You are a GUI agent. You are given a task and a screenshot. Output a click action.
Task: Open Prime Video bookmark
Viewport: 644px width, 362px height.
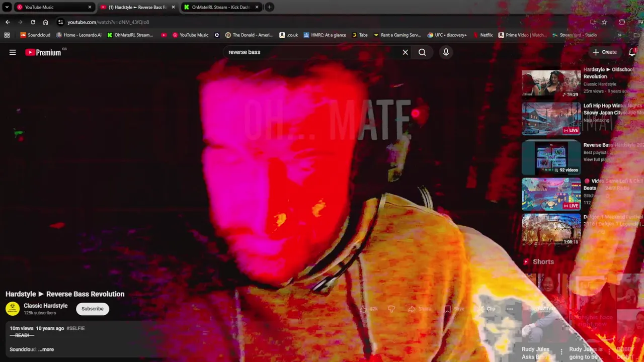pyautogui.click(x=522, y=35)
